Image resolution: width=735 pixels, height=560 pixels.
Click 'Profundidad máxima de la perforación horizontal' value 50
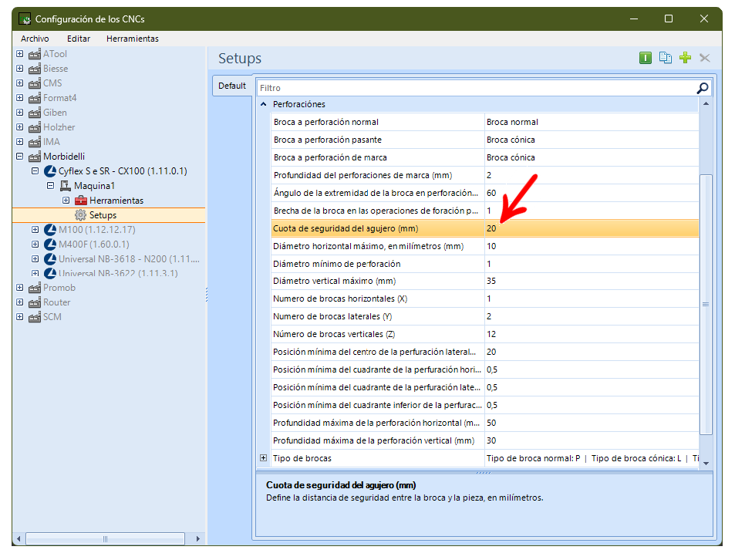[x=591, y=423]
